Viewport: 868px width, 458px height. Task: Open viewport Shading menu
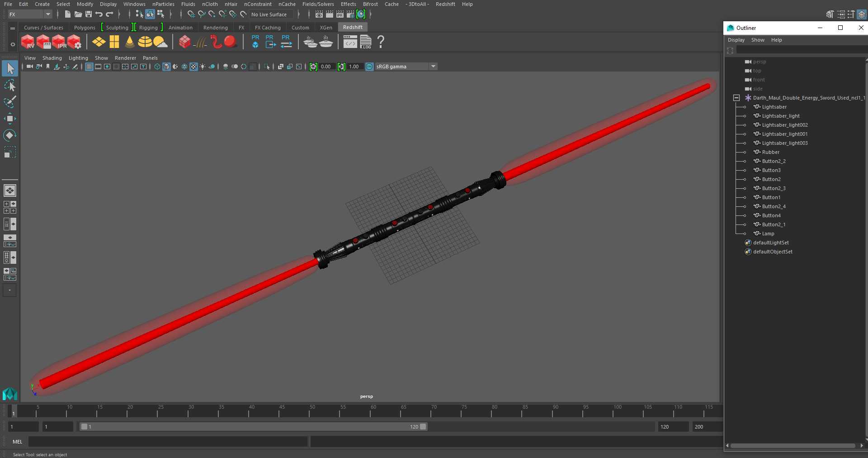click(x=52, y=58)
